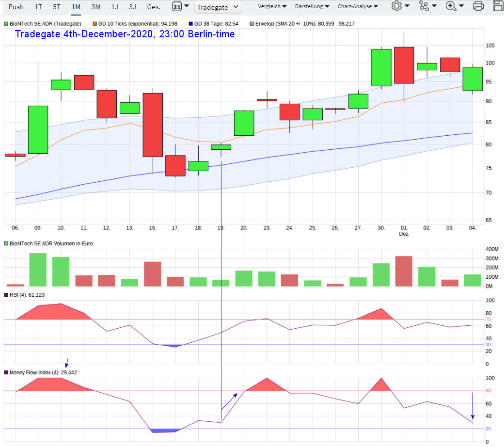Click the GD 10 Ticks (exponential) label

click(138, 24)
